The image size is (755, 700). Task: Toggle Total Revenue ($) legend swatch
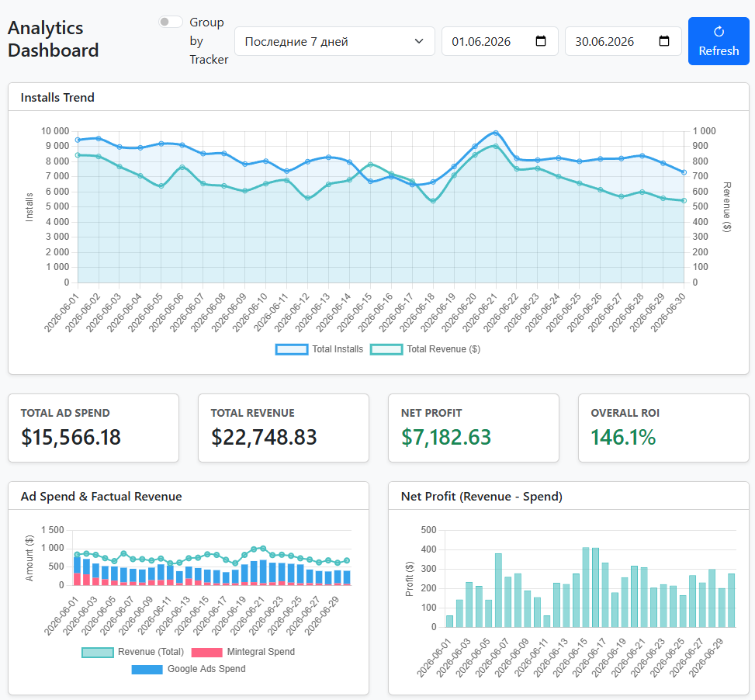[386, 349]
